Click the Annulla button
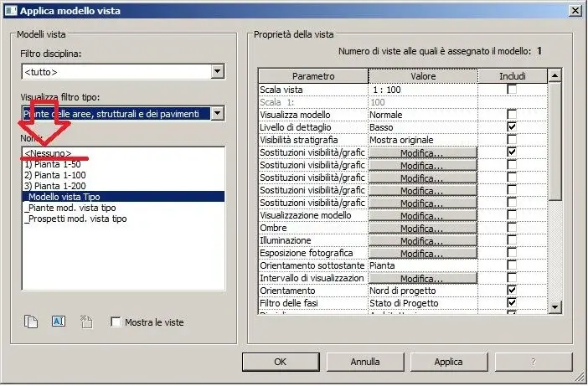The width and height of the screenshot is (588, 386). pyautogui.click(x=365, y=362)
